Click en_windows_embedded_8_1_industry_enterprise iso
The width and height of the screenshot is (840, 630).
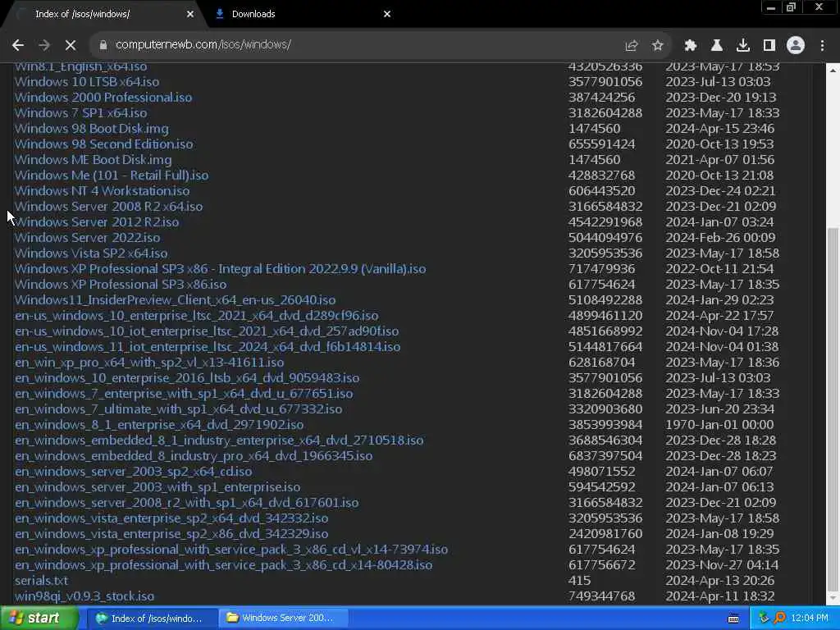point(219,440)
